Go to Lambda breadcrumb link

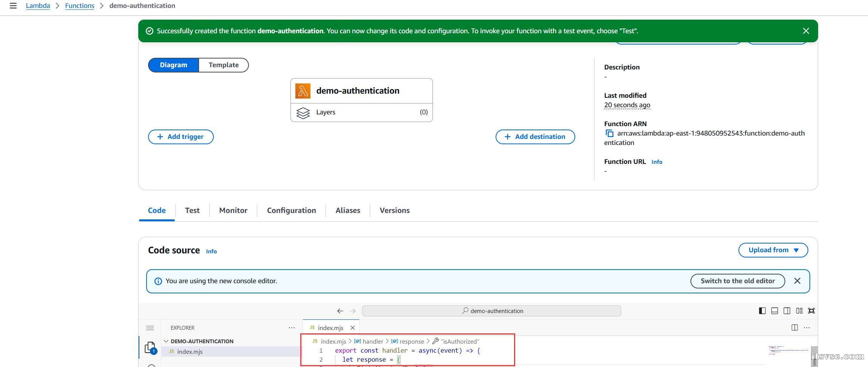click(38, 6)
